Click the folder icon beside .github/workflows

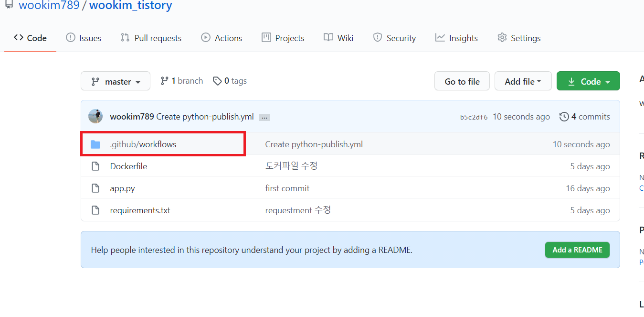[95, 144]
